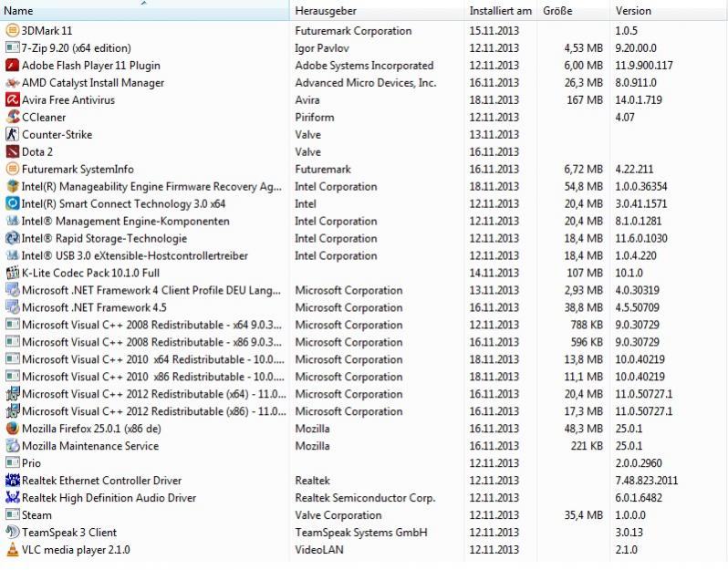Select the Counter-Strike icon
Image resolution: width=728 pixels, height=570 pixels.
(x=13, y=134)
